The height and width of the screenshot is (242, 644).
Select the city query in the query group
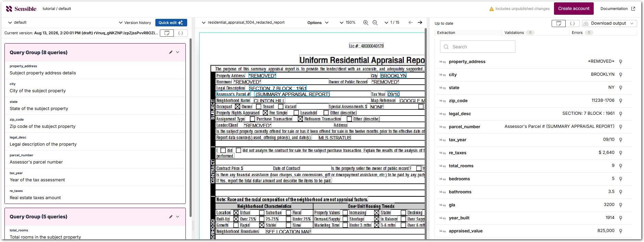95,88
